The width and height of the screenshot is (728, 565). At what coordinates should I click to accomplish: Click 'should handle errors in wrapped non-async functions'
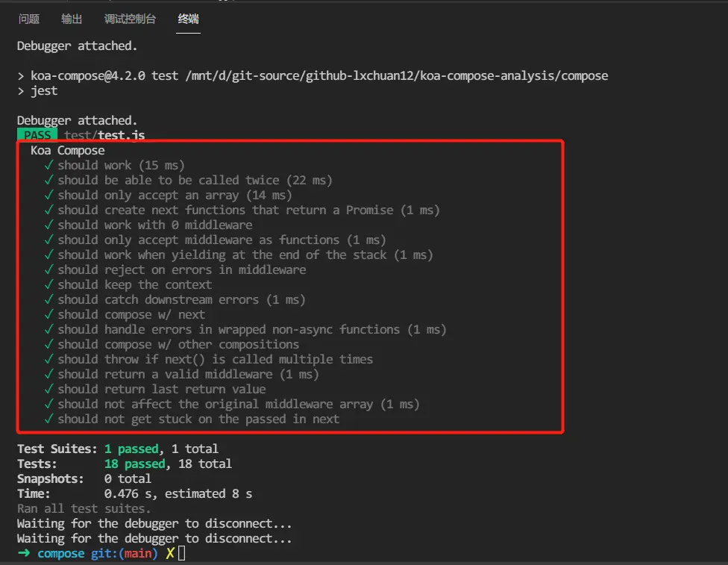pyautogui.click(x=245, y=329)
